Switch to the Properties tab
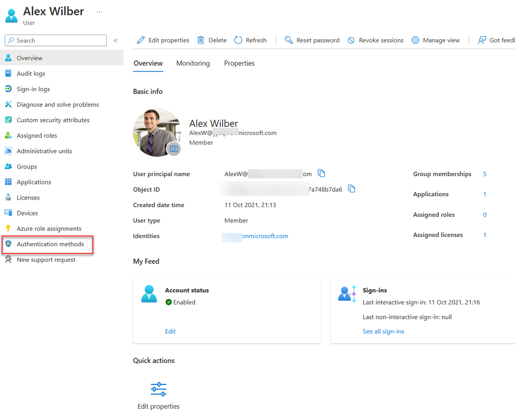The image size is (515, 420). pos(239,63)
